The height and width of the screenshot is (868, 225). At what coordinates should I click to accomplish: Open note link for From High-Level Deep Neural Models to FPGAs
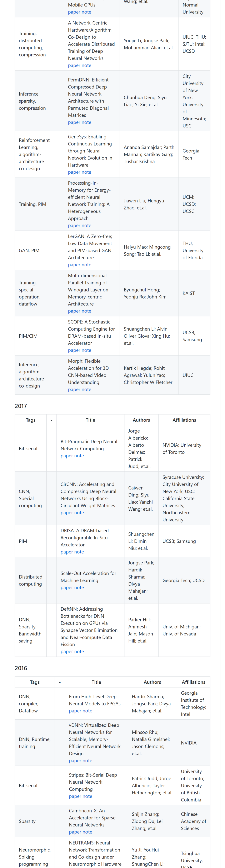pyautogui.click(x=87, y=711)
